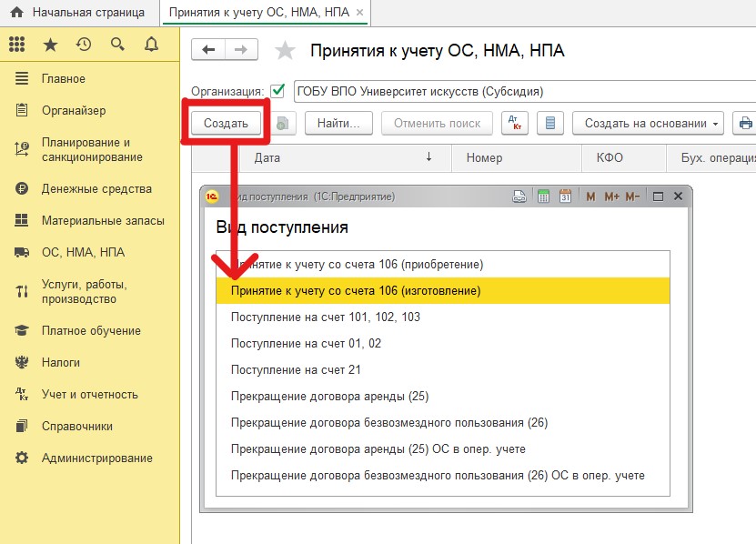Open the Notifications bell icon
The height and width of the screenshot is (544, 756).
151,45
